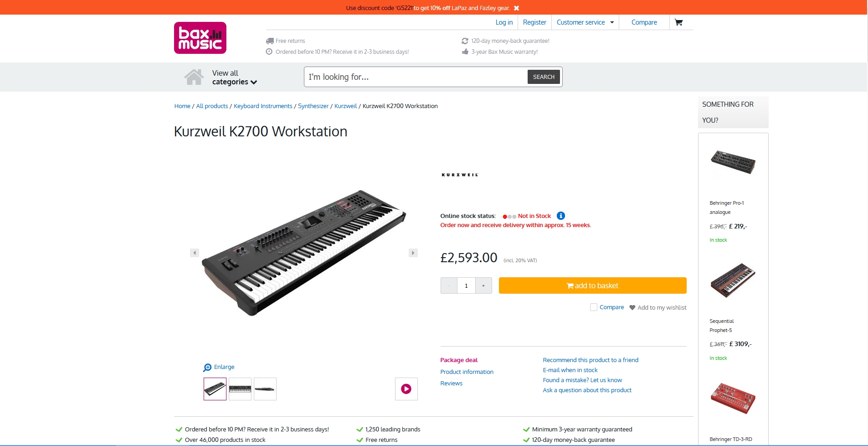Jump to the Reviews section
This screenshot has height=446, width=868.
tap(451, 384)
